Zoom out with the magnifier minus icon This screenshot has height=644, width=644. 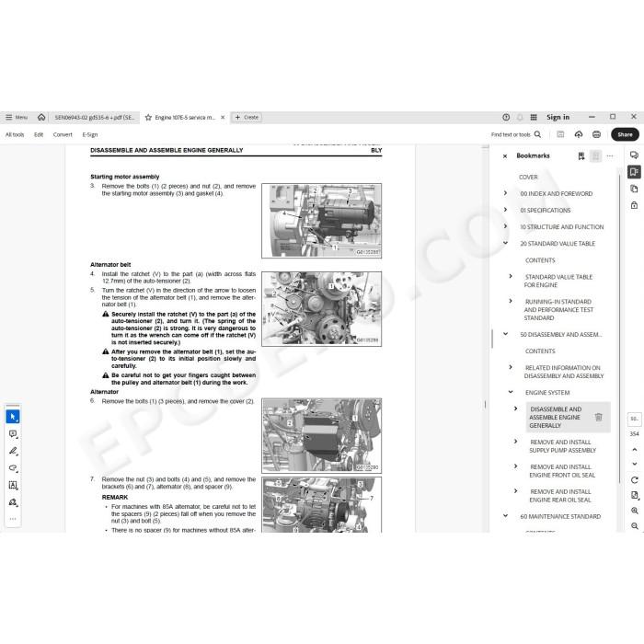pyautogui.click(x=634, y=525)
